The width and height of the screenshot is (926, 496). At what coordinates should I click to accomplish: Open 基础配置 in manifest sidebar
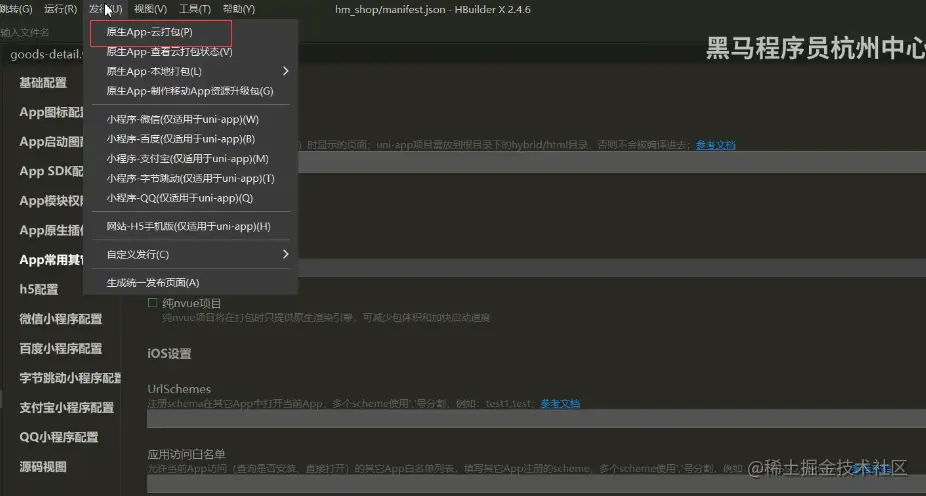43,83
